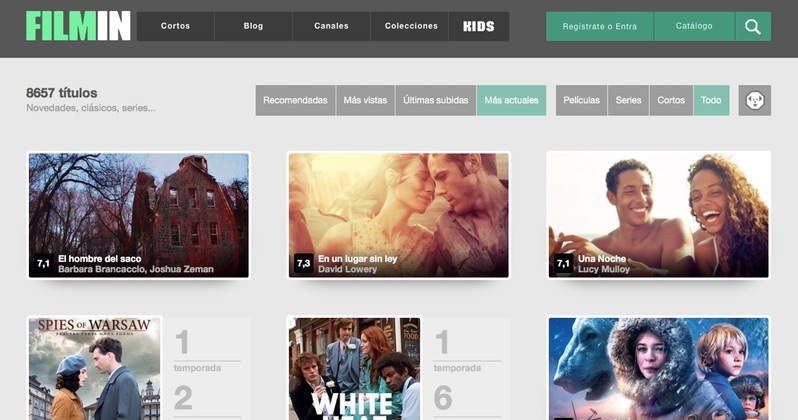Open White Heat series poster

tap(354, 369)
